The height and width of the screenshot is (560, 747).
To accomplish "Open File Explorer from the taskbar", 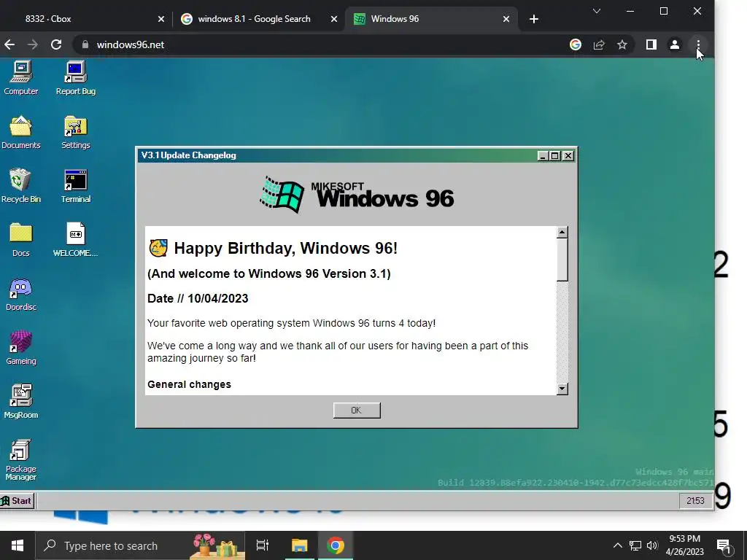I will pyautogui.click(x=300, y=545).
